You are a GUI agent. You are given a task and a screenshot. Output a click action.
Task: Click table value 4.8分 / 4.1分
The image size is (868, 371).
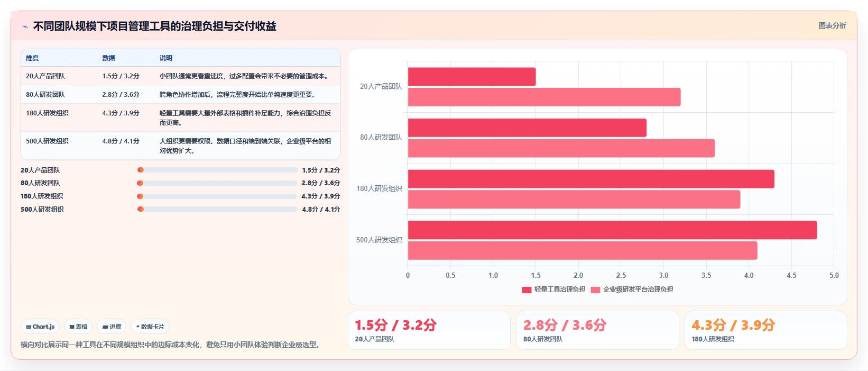pos(121,141)
